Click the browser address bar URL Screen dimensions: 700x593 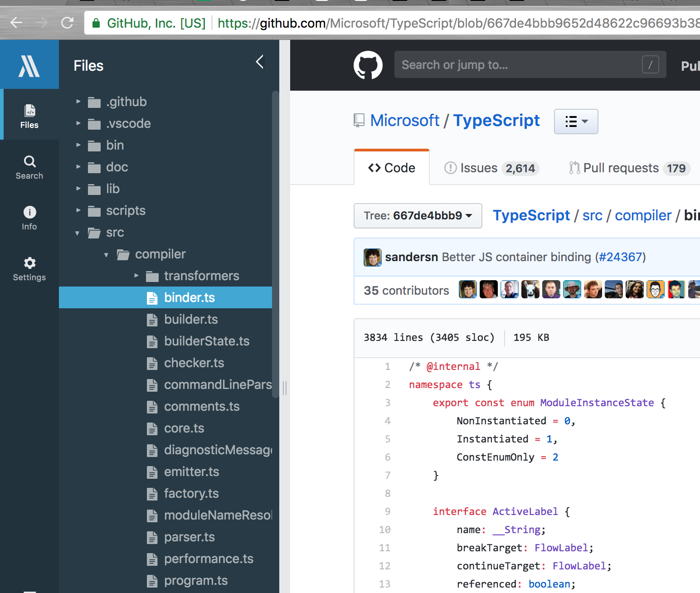[x=458, y=23]
